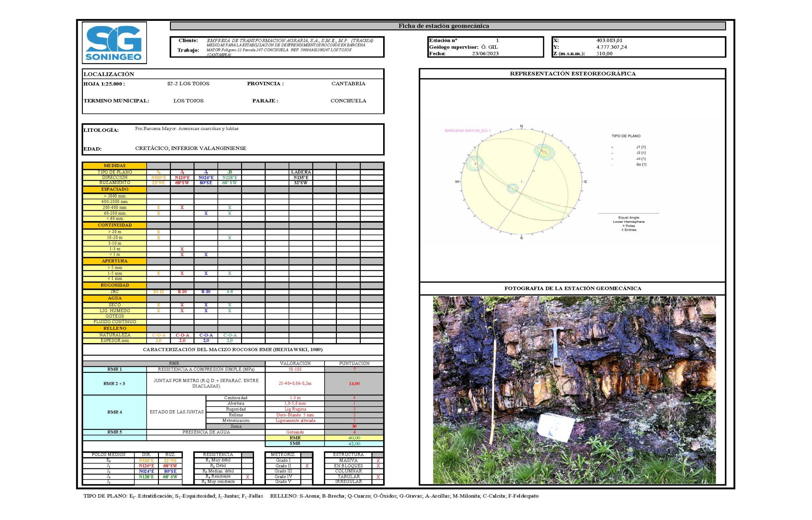812x520 pixels.
Task: Click the Ficha de estación geomecánica title bar
Action: [443, 26]
